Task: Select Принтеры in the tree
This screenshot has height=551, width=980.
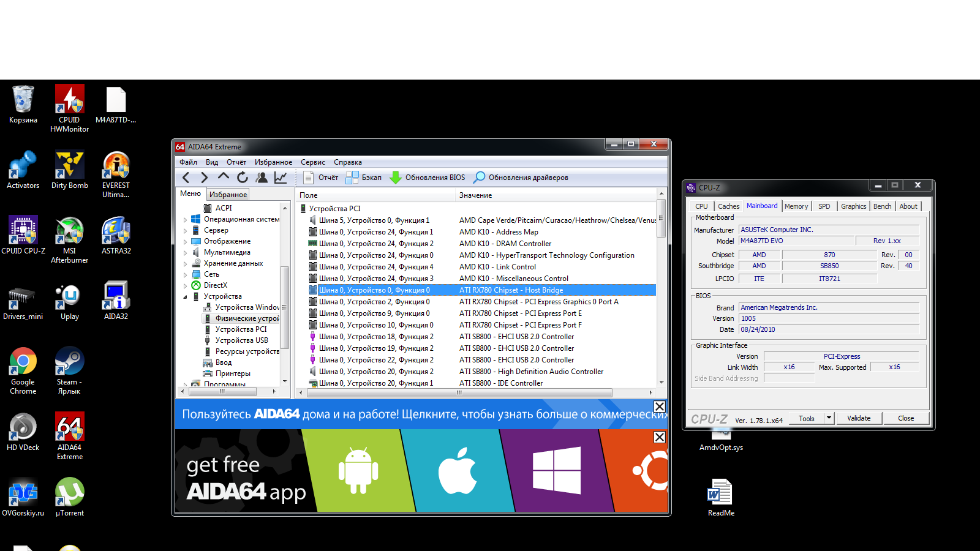Action: [233, 373]
